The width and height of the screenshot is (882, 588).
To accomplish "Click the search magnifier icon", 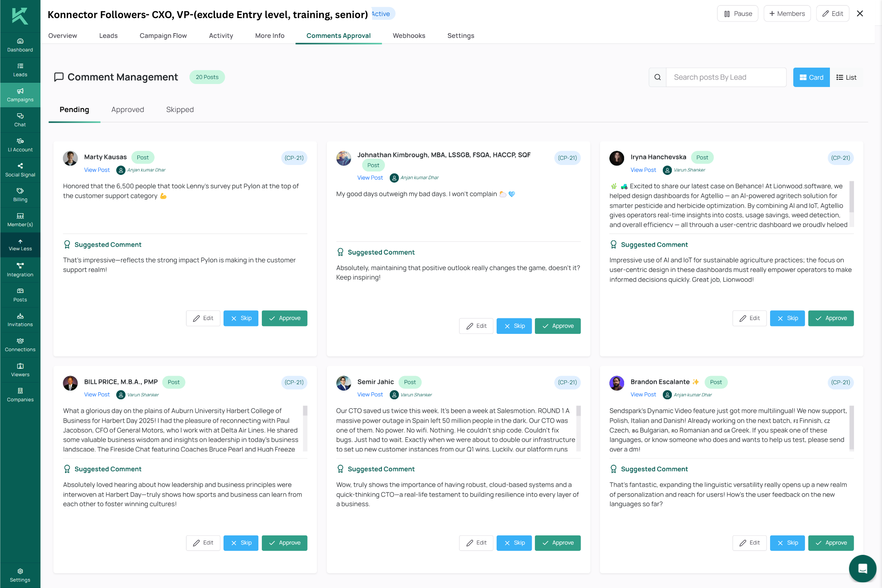I will point(658,78).
